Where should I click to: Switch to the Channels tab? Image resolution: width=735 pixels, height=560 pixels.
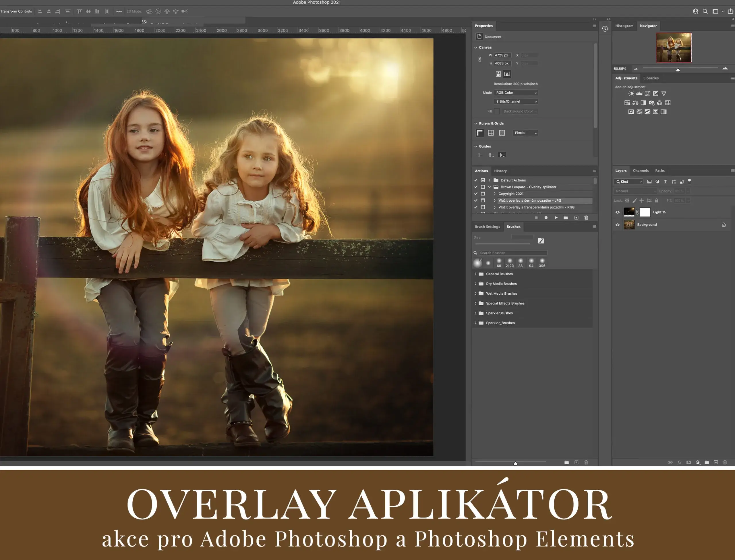tap(640, 171)
